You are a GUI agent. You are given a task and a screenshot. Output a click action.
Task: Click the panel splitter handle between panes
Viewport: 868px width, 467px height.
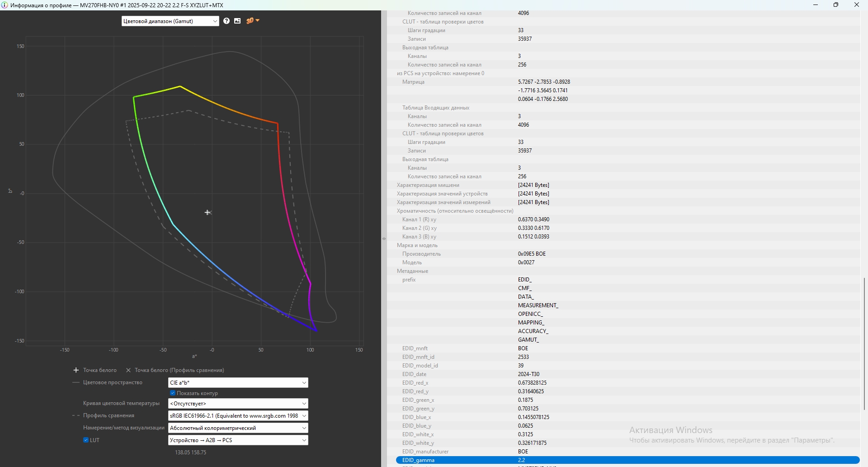pos(384,238)
